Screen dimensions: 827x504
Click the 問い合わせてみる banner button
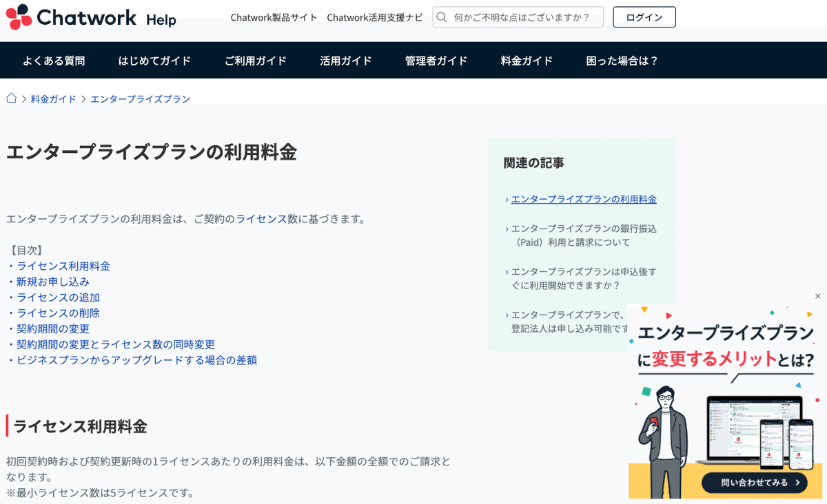(754, 482)
